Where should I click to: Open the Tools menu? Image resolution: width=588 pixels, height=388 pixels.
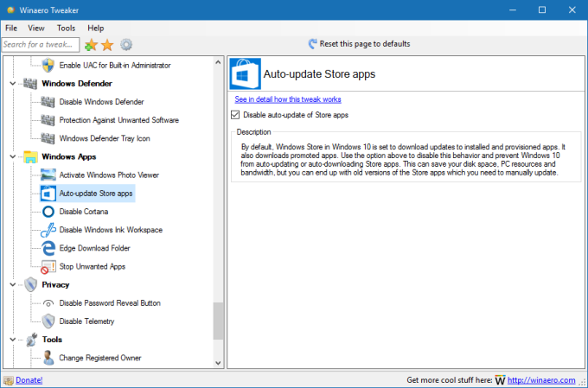[x=66, y=28]
